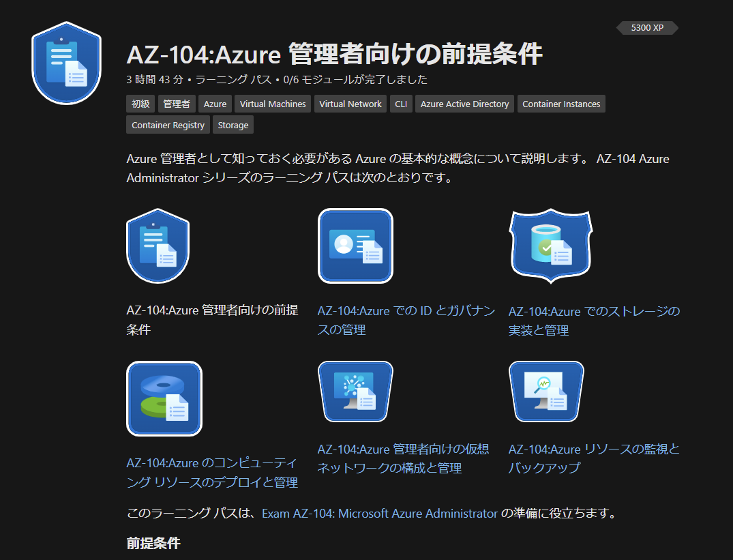Click the AZ-104 prerequisites header shield badge
733x560 pixels.
click(x=66, y=63)
